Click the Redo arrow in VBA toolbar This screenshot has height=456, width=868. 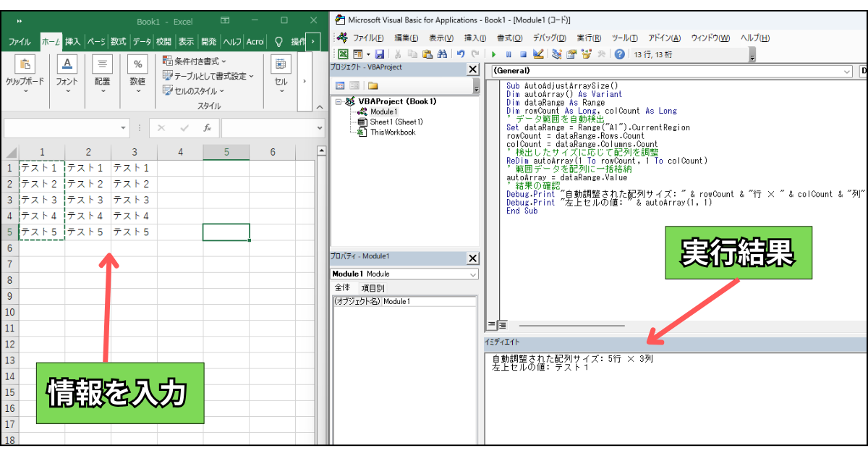coord(475,54)
